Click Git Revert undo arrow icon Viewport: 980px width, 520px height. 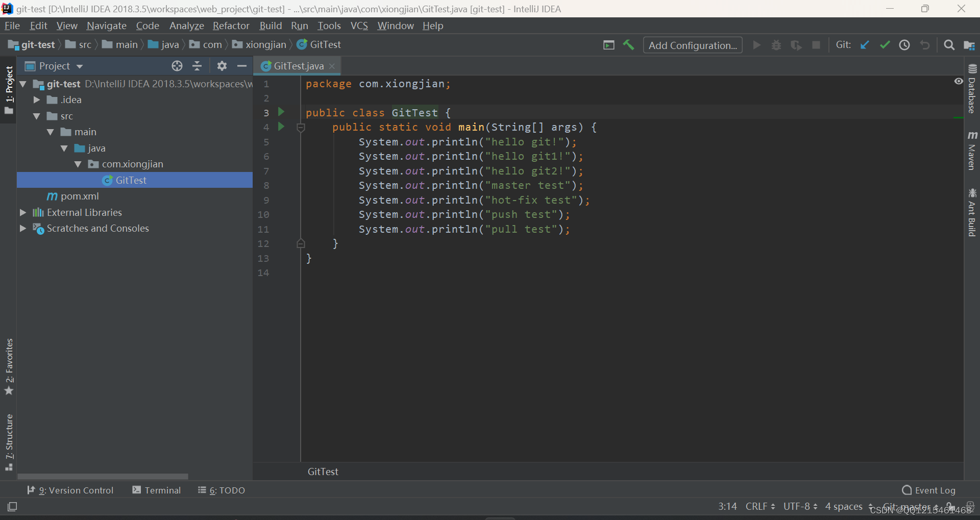click(x=924, y=45)
